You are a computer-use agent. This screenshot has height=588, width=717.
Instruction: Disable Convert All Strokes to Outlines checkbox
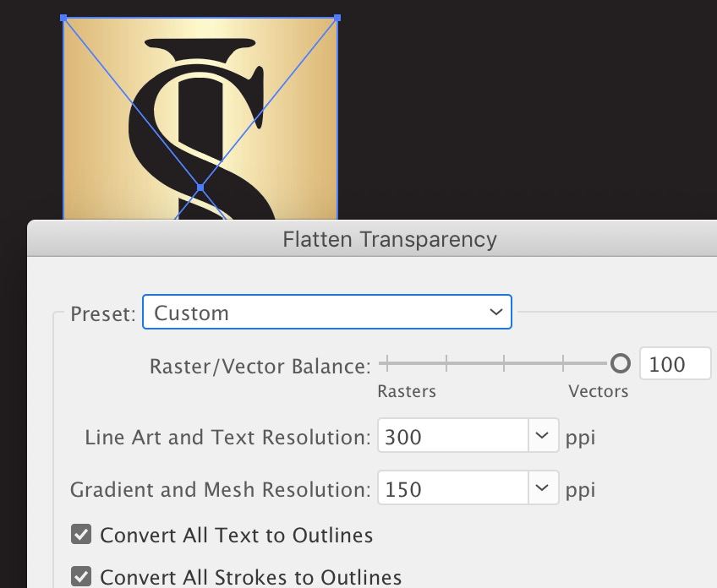click(81, 578)
